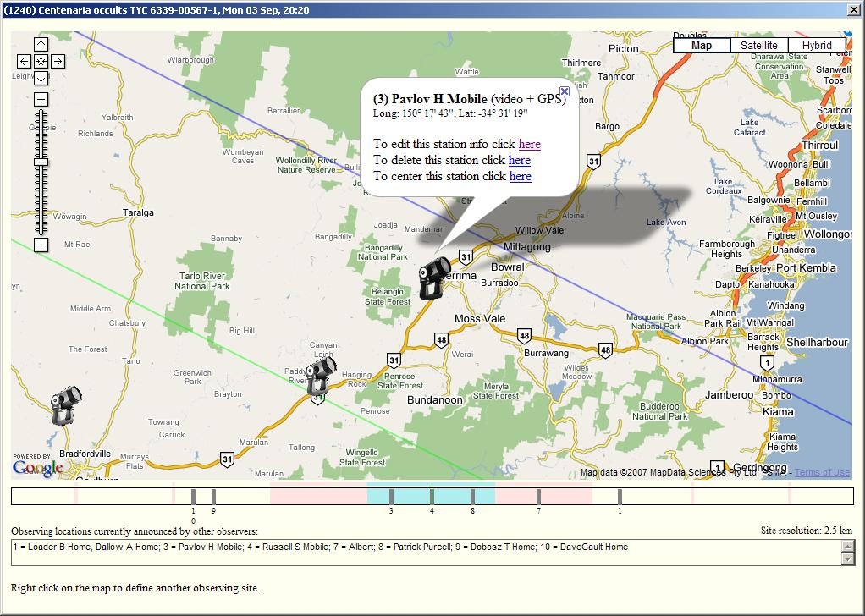The image size is (865, 616).
Task: Click 'here' link to delete this station
Action: point(520,160)
